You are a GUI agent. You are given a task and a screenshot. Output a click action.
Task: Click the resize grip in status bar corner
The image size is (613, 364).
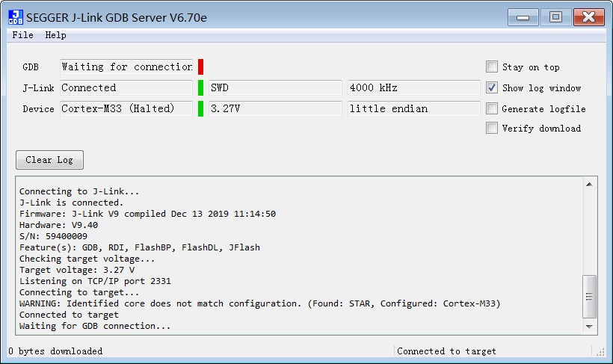click(x=600, y=352)
